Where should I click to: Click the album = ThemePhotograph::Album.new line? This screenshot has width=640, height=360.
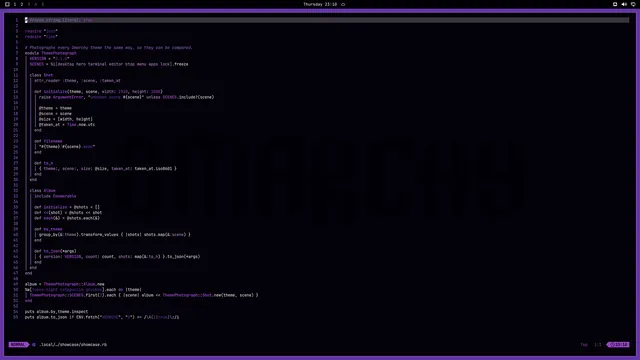click(64, 284)
